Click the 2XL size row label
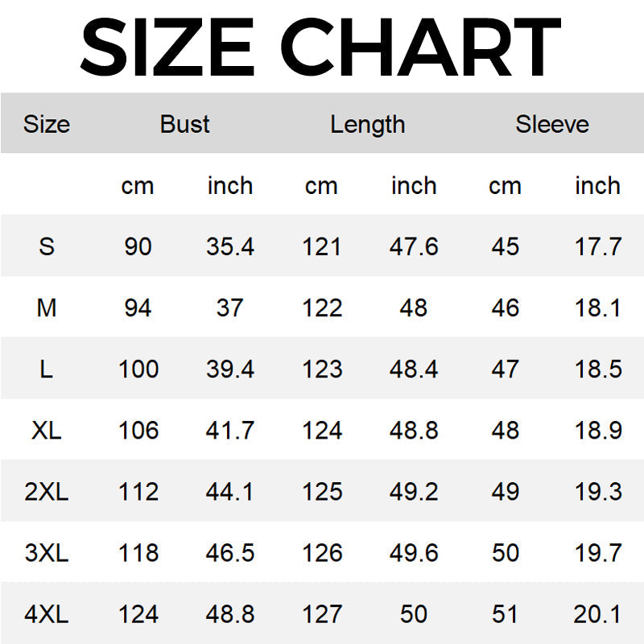 (47, 491)
